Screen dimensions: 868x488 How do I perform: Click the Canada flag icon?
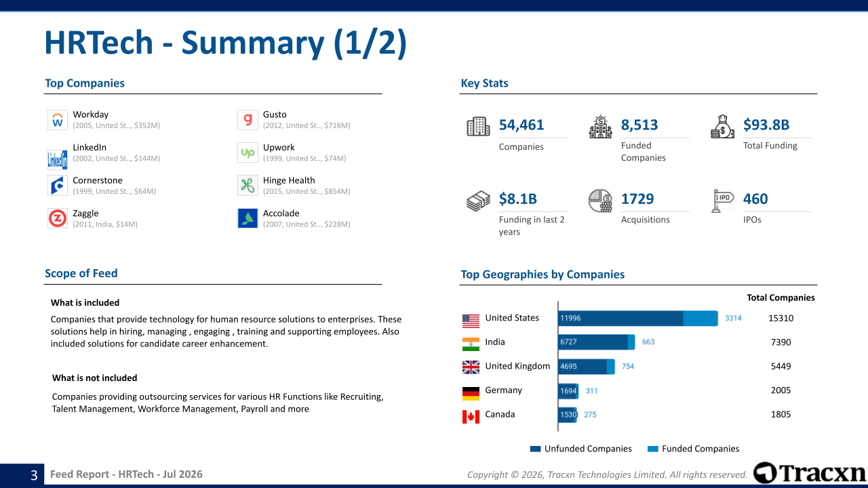click(471, 417)
